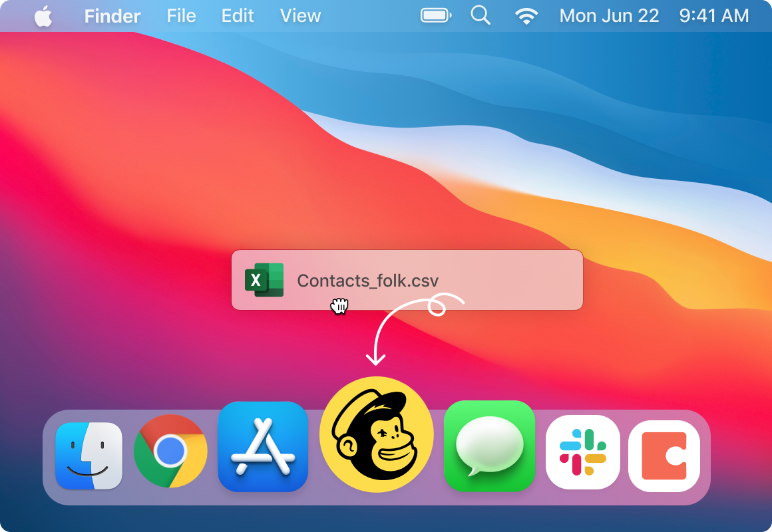Open the Finder menu

tap(112, 16)
